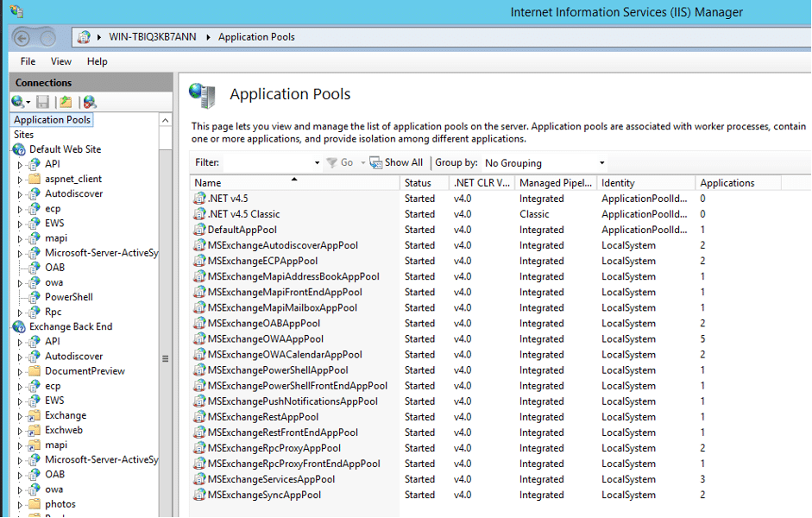The height and width of the screenshot is (518, 812).
Task: Select the MSExchangePushNotificationsAppPool row name
Action: pos(293,401)
